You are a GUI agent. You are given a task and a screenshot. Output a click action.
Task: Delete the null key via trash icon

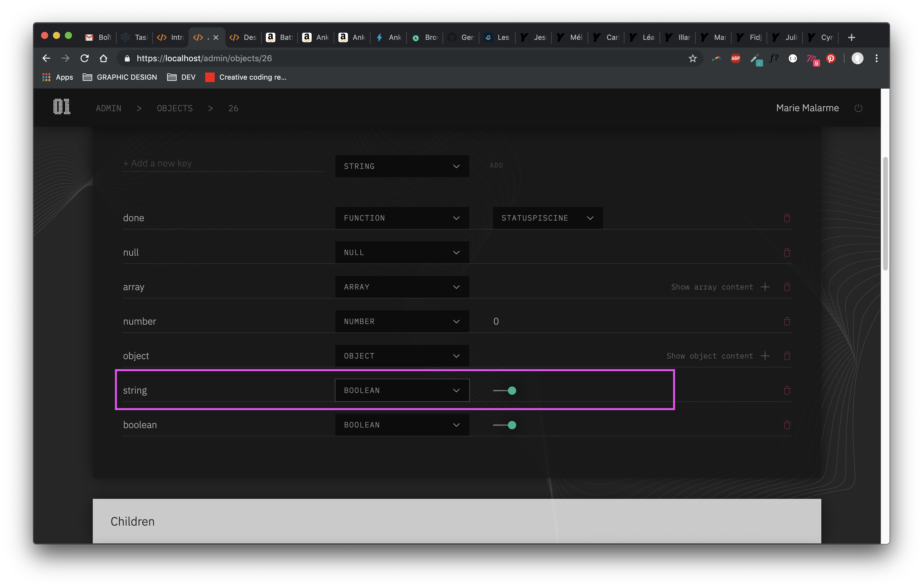[787, 252]
